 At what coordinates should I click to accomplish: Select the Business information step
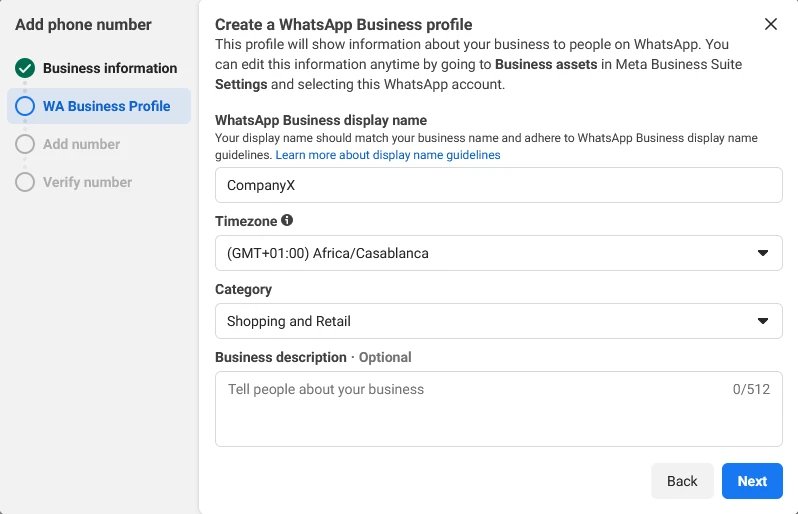click(99, 68)
